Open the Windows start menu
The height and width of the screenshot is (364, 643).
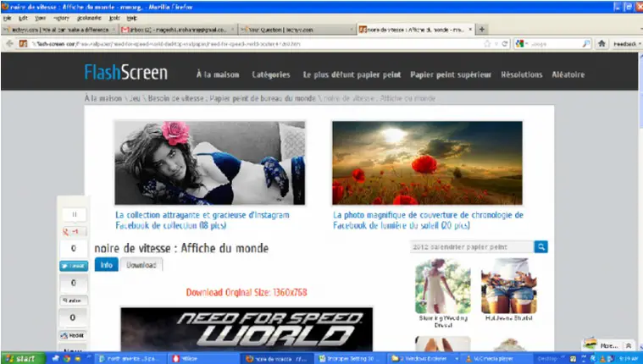(23, 358)
